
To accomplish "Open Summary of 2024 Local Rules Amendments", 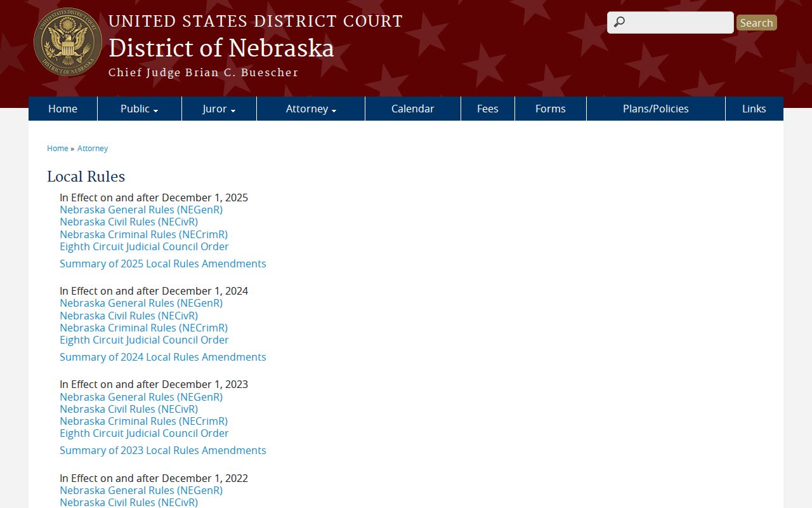I will tap(163, 357).
